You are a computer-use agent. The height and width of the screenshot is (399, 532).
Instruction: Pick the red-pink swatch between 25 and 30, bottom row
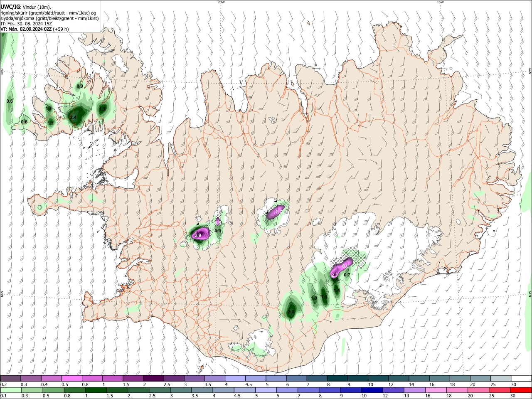[499, 390]
